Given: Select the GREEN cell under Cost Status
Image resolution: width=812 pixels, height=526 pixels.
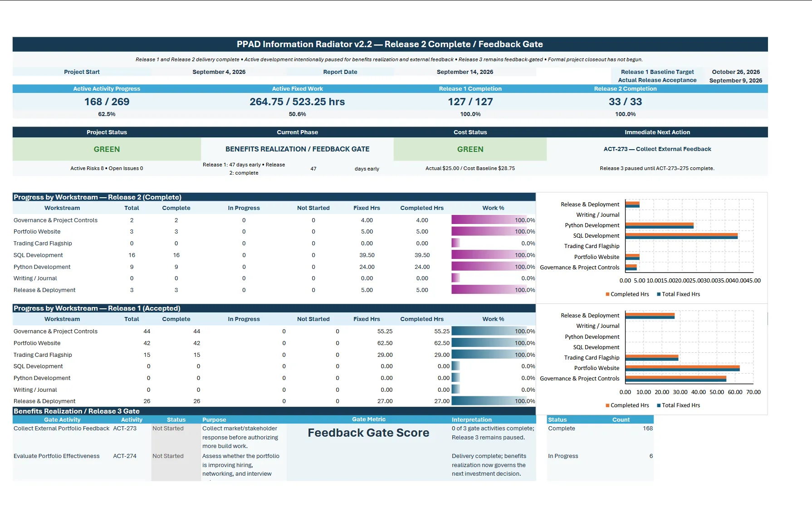Looking at the screenshot, I should [470, 149].
